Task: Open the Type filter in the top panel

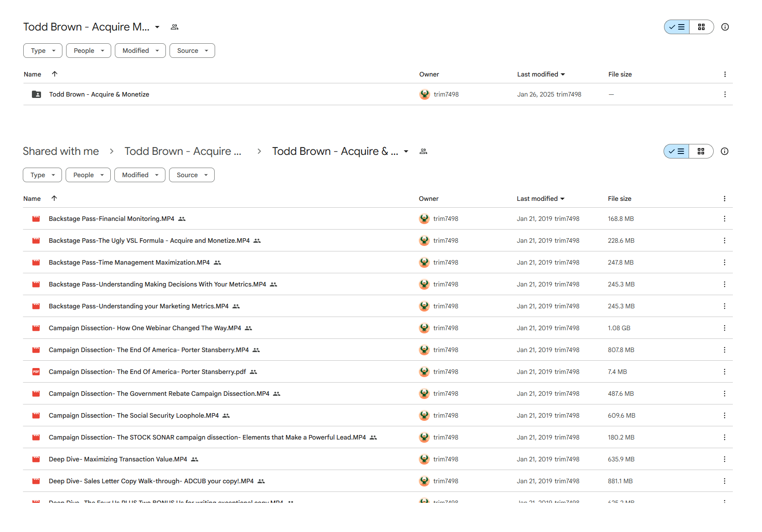Action: (x=43, y=51)
